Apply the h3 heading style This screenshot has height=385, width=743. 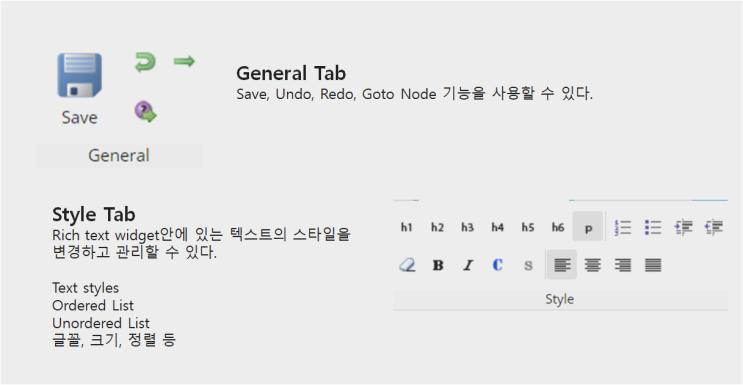pyautogui.click(x=467, y=228)
